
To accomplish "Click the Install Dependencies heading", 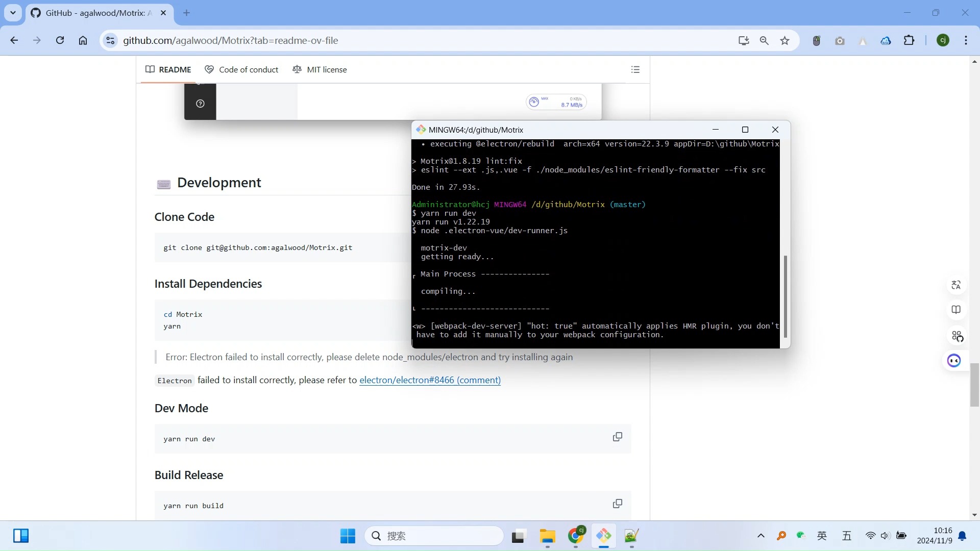I will click(x=208, y=284).
